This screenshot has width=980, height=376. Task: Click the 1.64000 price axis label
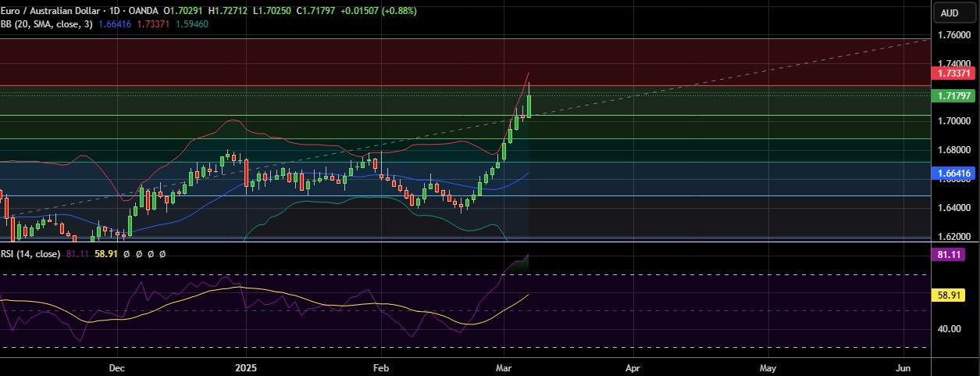[x=953, y=208]
